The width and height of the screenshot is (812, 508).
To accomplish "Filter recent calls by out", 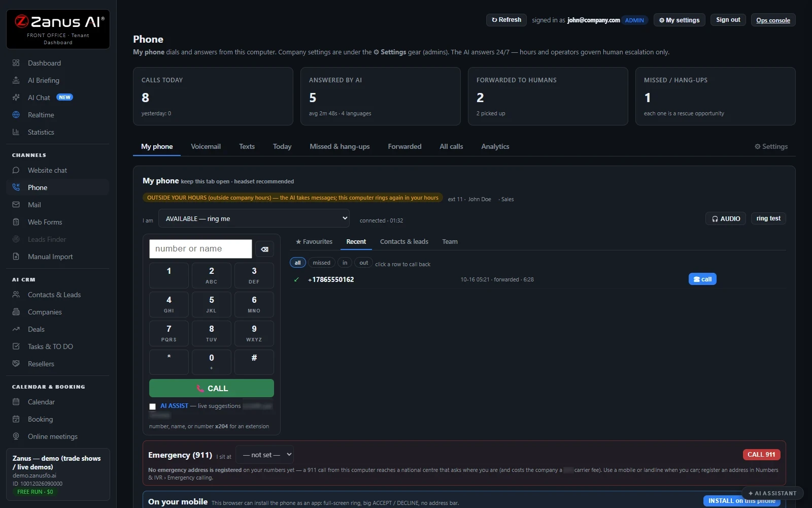I will pos(364,263).
